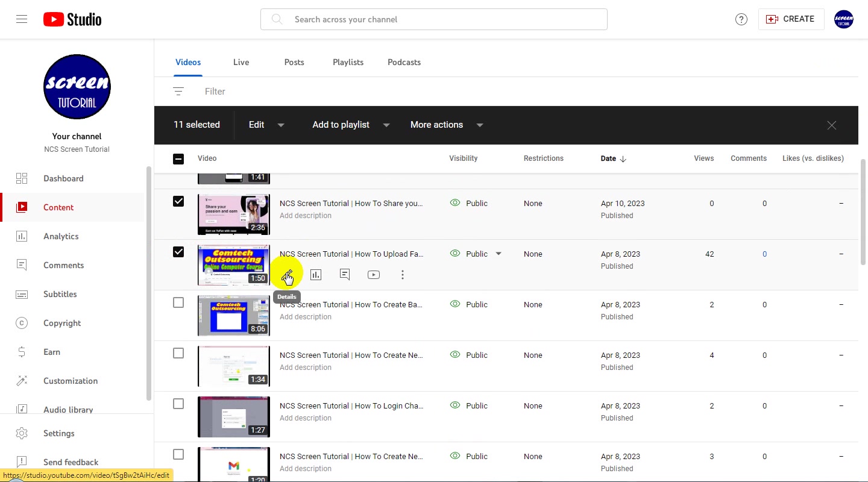
Task: Click View on YouTube icon in hovered row
Action: (x=374, y=275)
